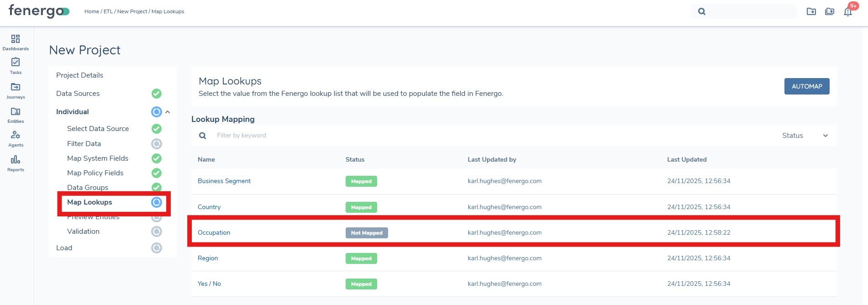Open the Entities sidebar icon

tap(16, 115)
